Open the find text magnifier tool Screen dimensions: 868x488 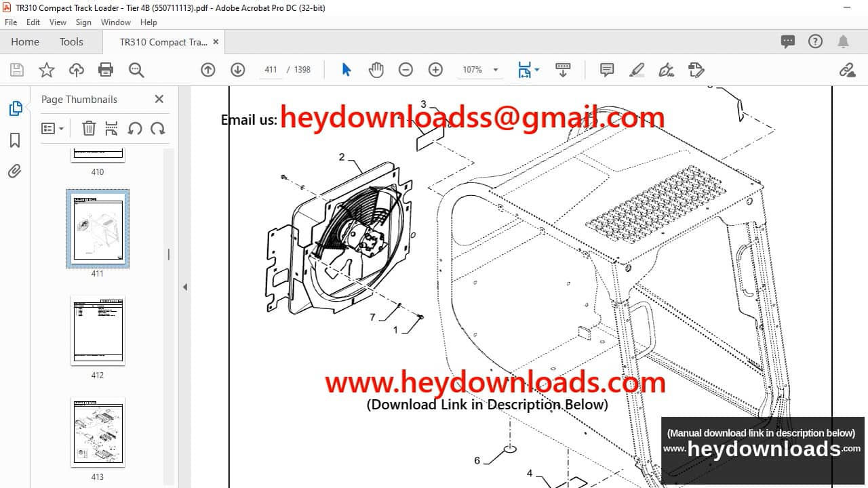[136, 70]
